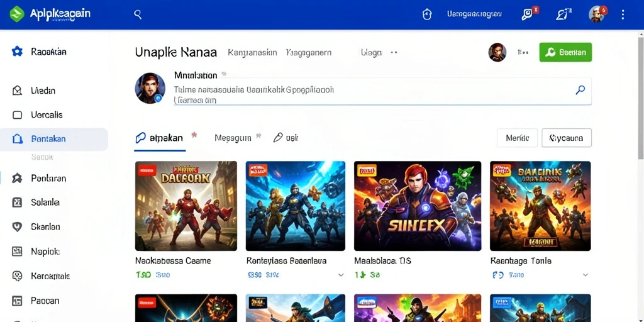Open more options dots next to Ulega

coord(394,53)
